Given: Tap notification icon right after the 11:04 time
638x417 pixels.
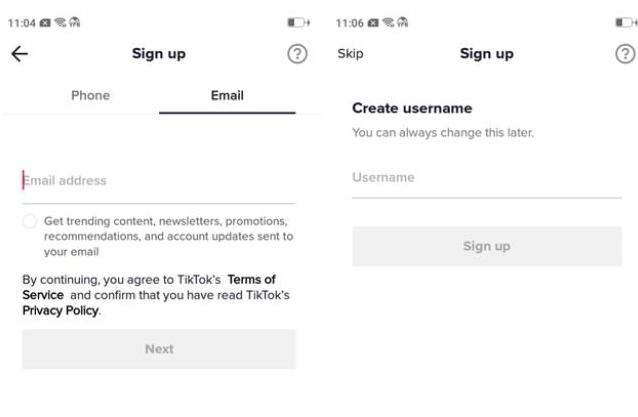Looking at the screenshot, I should pos(47,24).
